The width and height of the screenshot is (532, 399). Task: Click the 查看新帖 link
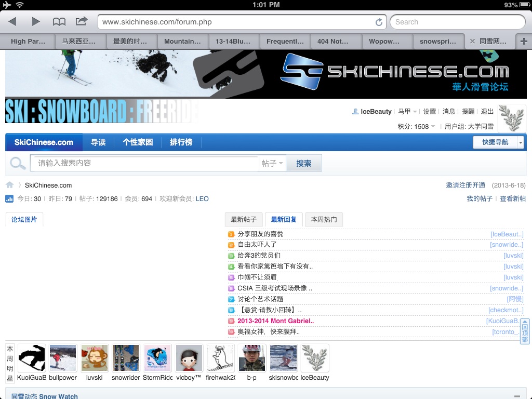pyautogui.click(x=513, y=199)
